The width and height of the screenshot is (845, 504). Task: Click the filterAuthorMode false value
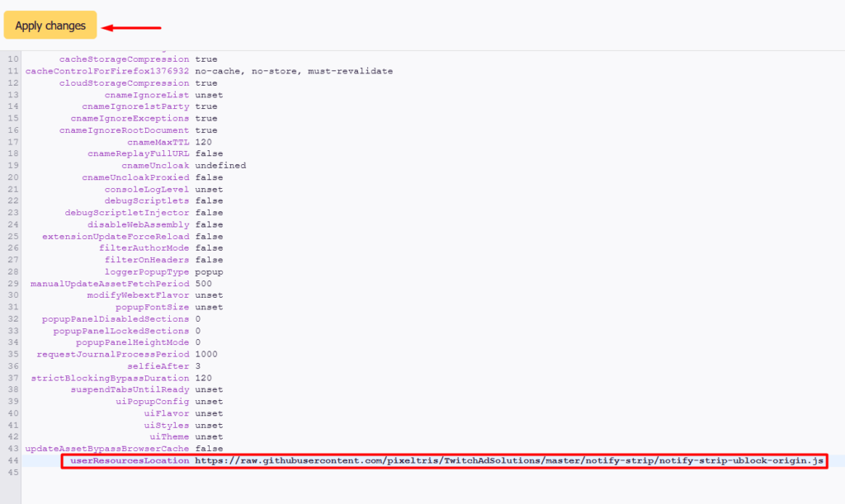(x=209, y=247)
